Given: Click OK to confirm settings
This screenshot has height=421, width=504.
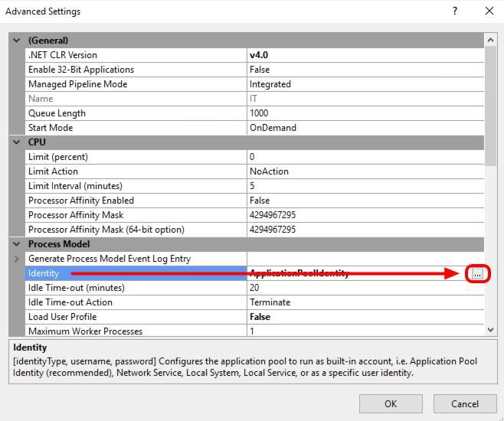Looking at the screenshot, I should click(x=391, y=403).
